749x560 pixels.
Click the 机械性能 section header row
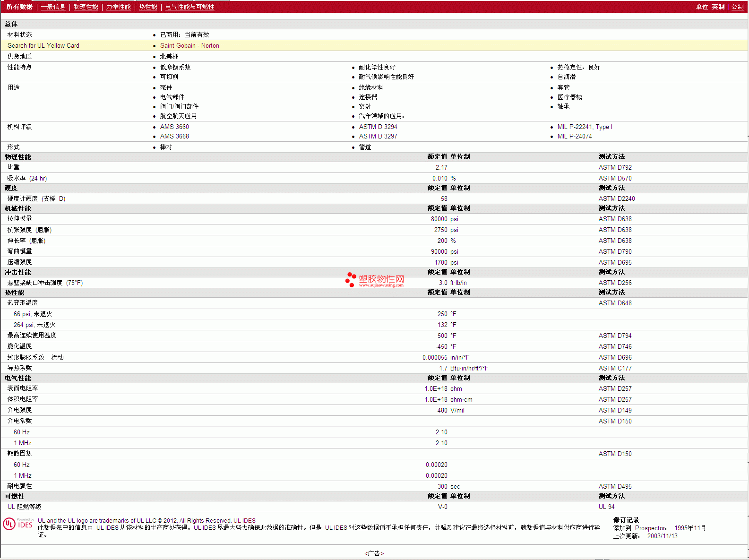click(18, 208)
